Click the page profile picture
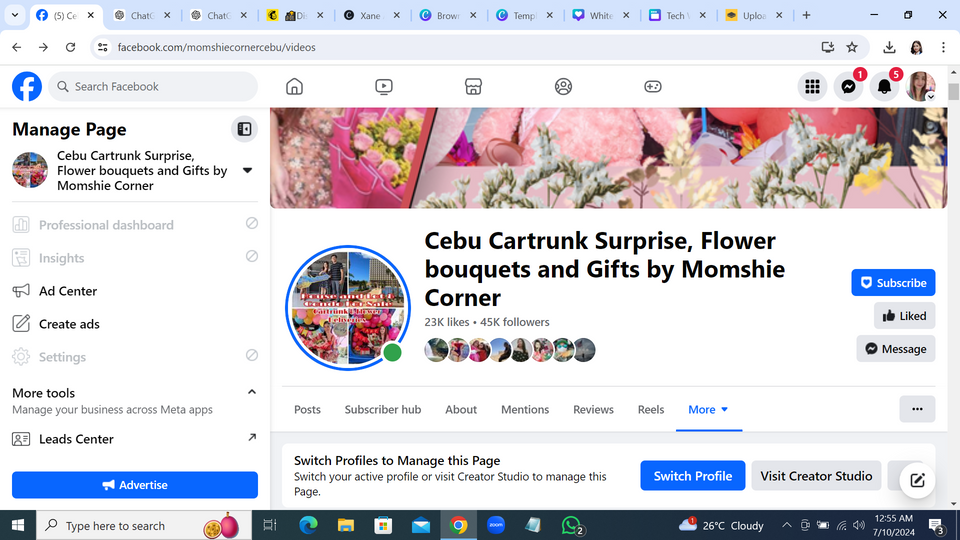Image resolution: width=960 pixels, height=540 pixels. [x=345, y=306]
